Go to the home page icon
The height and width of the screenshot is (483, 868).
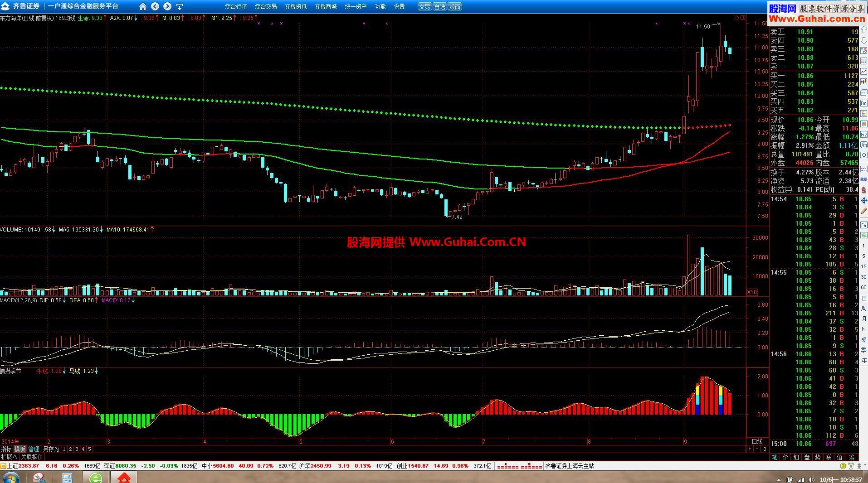[143, 6]
